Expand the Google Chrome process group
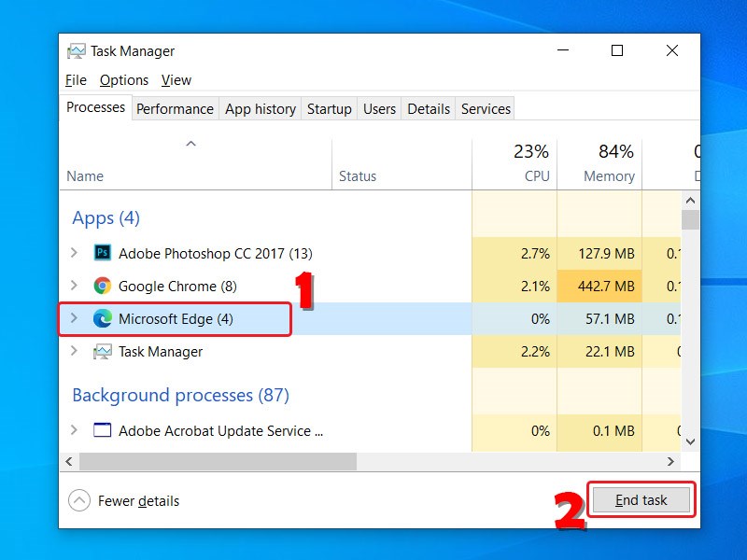 point(74,286)
